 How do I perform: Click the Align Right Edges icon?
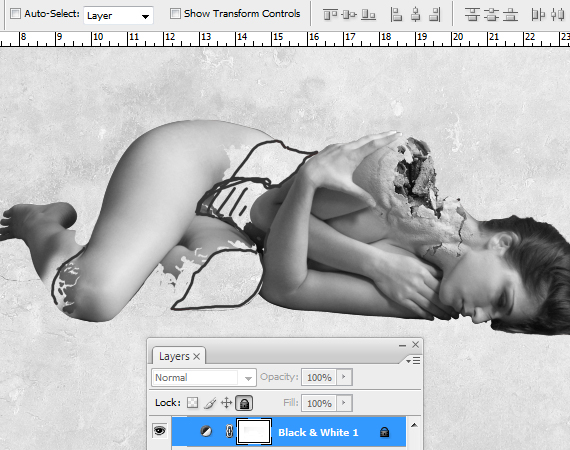(435, 15)
